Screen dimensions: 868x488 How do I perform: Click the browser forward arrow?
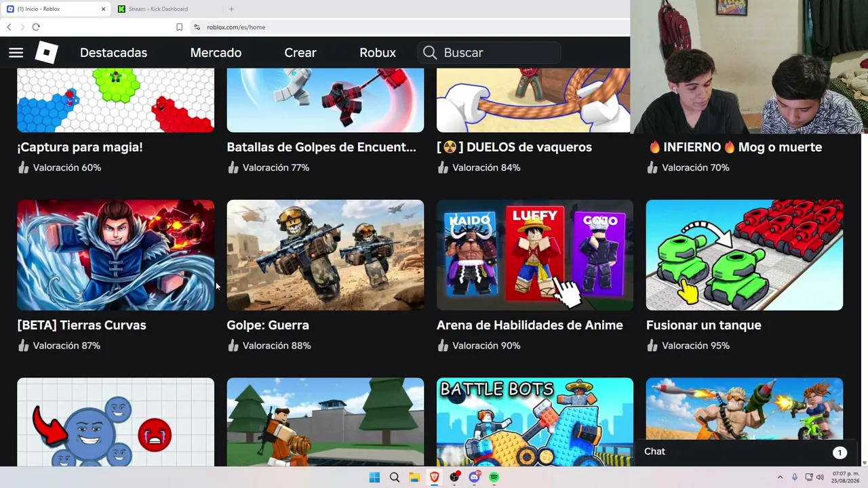(x=22, y=27)
